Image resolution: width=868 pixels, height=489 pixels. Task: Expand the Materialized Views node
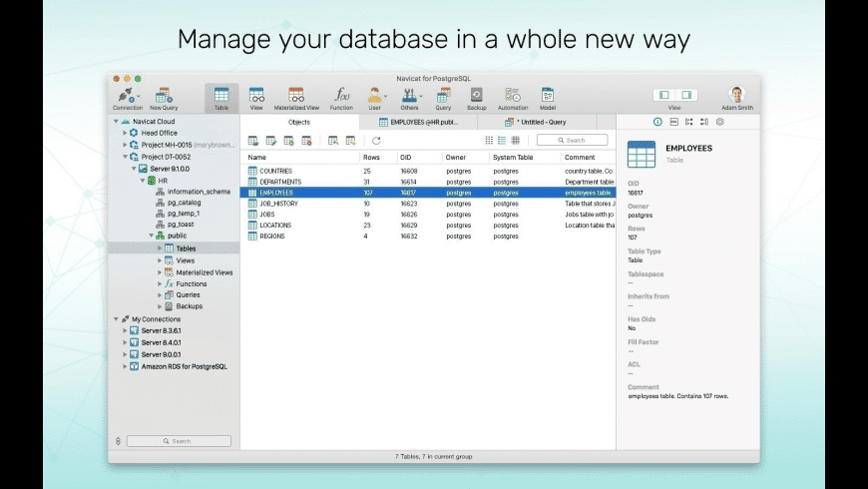click(x=160, y=272)
